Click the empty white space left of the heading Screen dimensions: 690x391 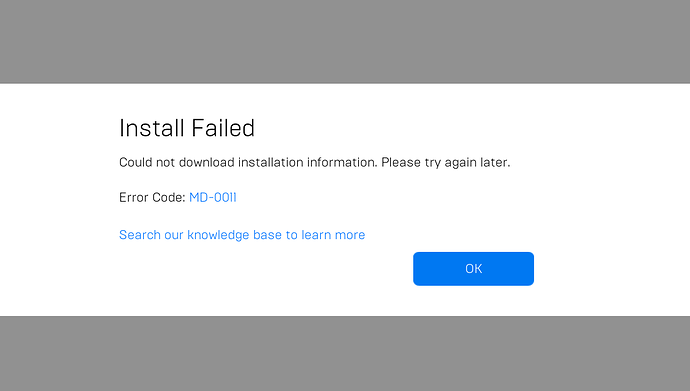59,128
